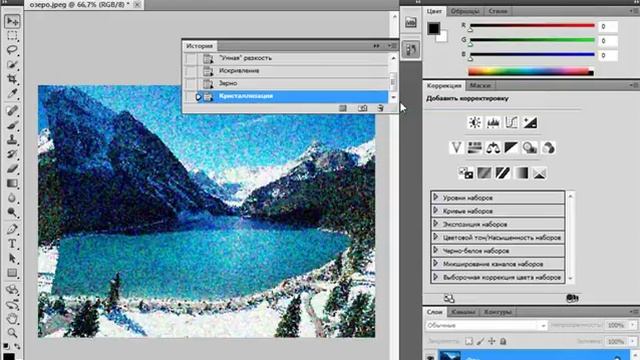Screen dimensions: 640x360
Task: Select the Quick Selection tool
Action: click(x=12, y=64)
